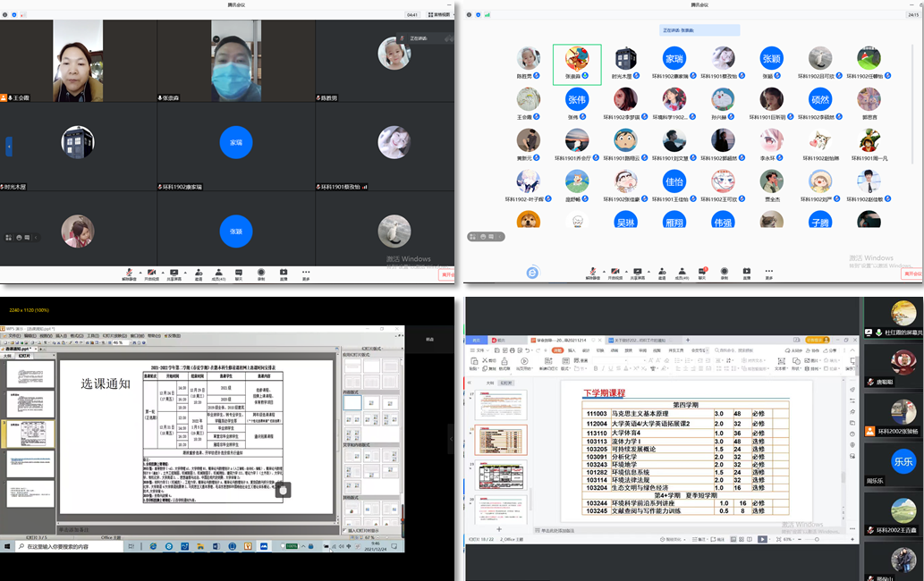Switch to the 幻灯片 tab in the WPS slide panel
Image resolution: width=924 pixels, height=581 pixels.
(24, 356)
